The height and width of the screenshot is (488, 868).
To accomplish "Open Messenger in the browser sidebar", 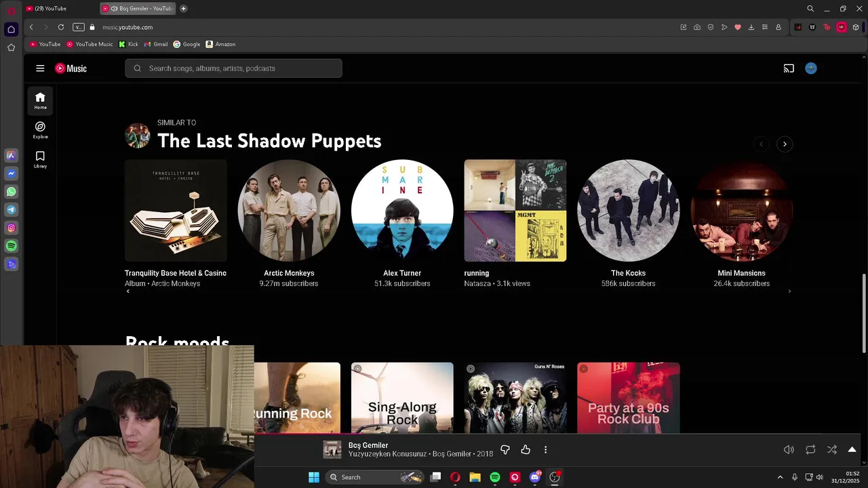I will click(x=12, y=174).
